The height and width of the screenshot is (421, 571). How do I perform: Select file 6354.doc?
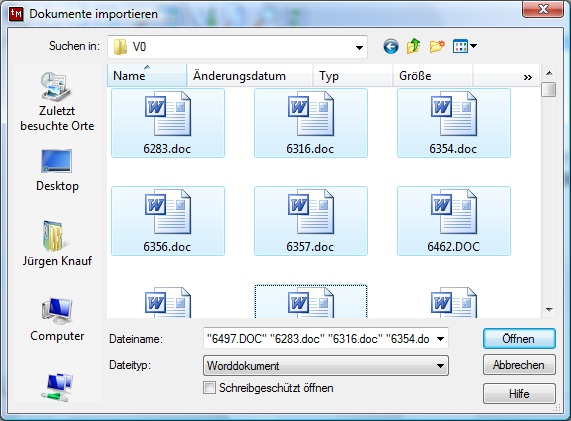pyautogui.click(x=454, y=123)
